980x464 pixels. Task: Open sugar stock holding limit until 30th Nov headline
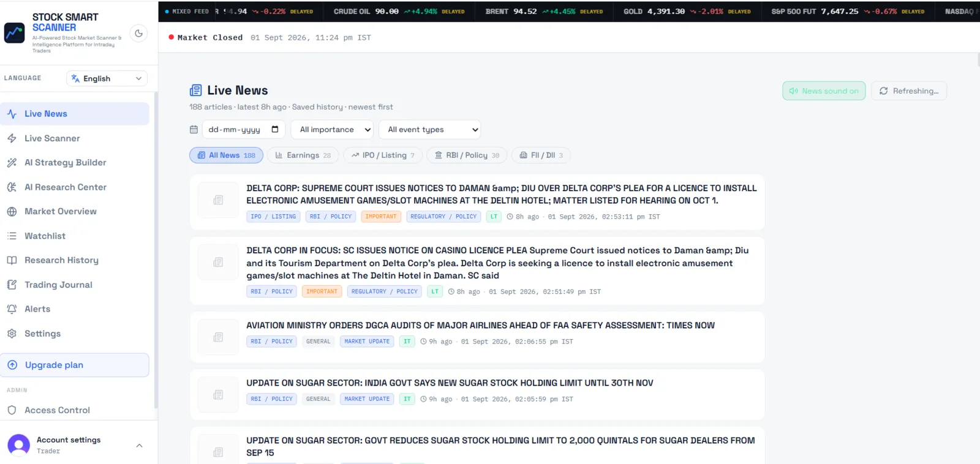tap(450, 383)
